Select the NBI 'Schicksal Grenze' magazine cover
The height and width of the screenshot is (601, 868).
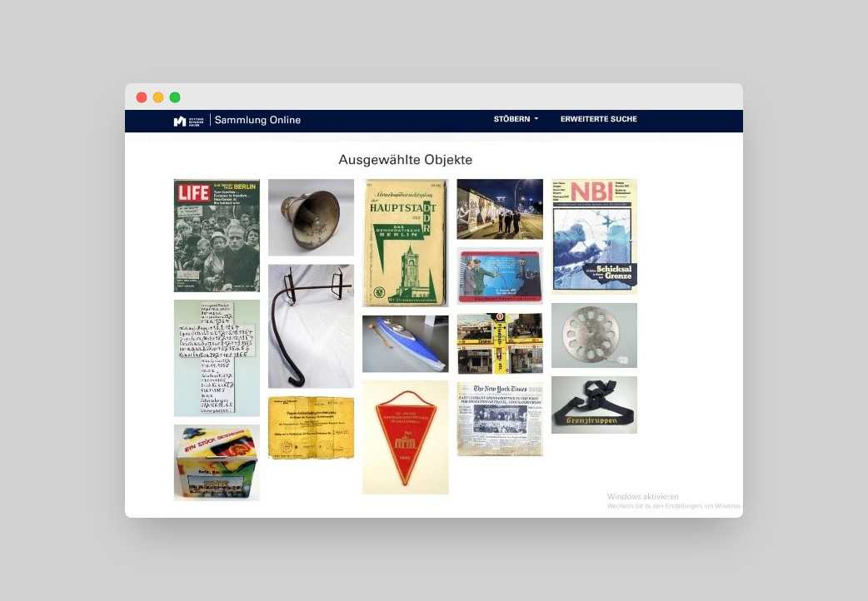593,236
